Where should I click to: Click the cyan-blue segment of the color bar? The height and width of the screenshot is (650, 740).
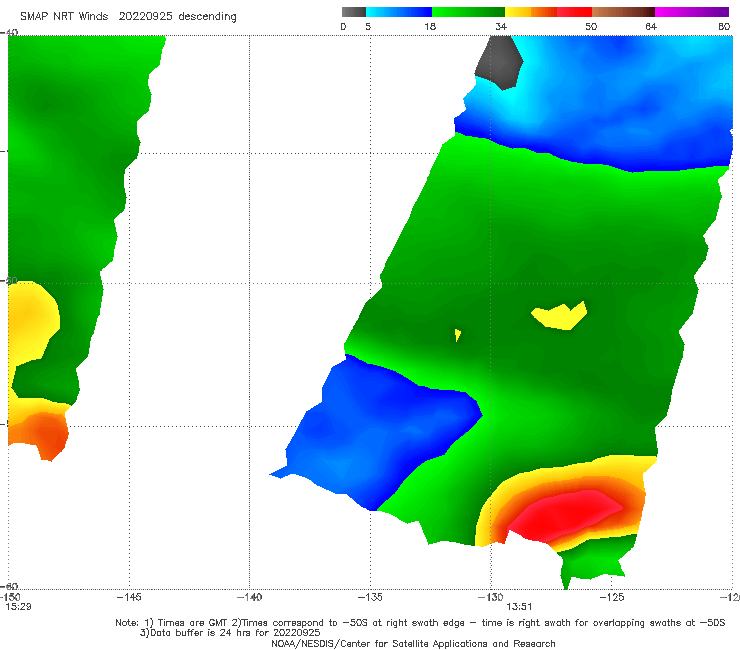pos(399,12)
